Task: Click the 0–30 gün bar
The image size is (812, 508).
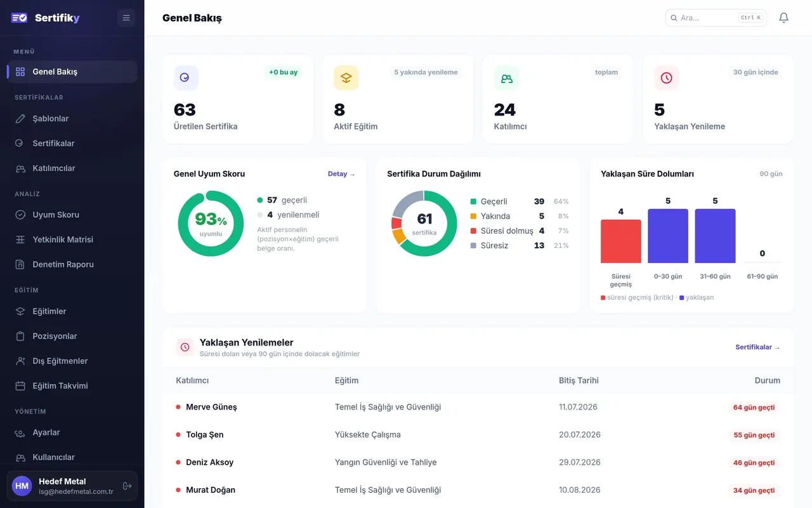Action: click(x=668, y=236)
